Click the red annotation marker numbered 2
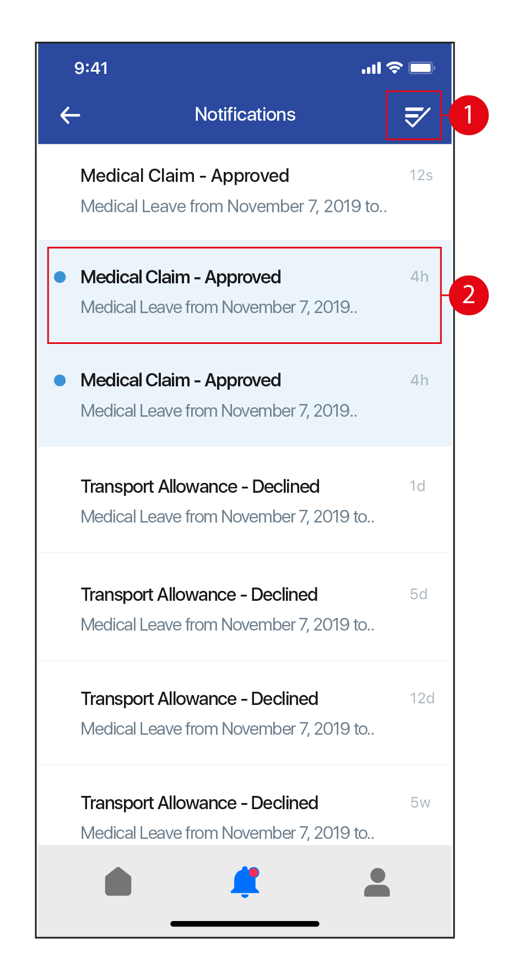This screenshot has height=980, width=524. click(x=468, y=295)
